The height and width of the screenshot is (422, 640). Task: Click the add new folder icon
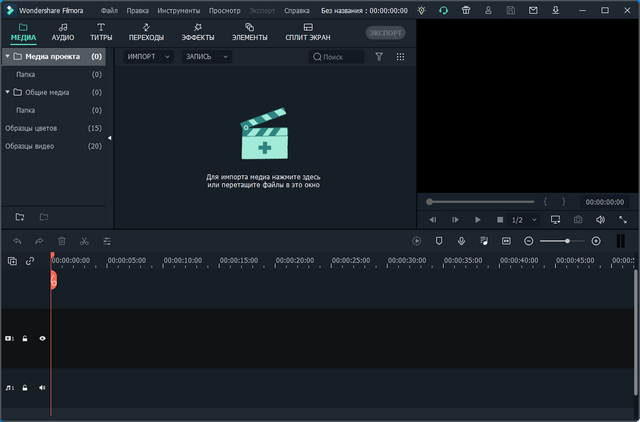(x=19, y=216)
